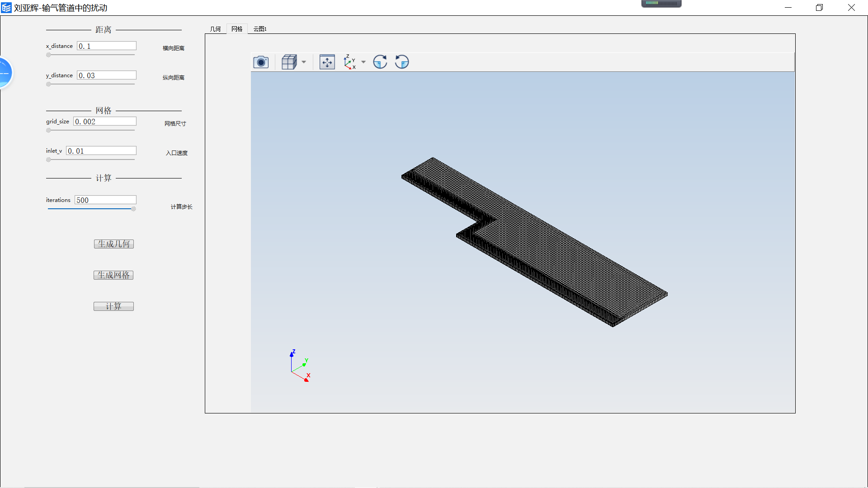
Task: Edit the grid_size input field
Action: (104, 122)
